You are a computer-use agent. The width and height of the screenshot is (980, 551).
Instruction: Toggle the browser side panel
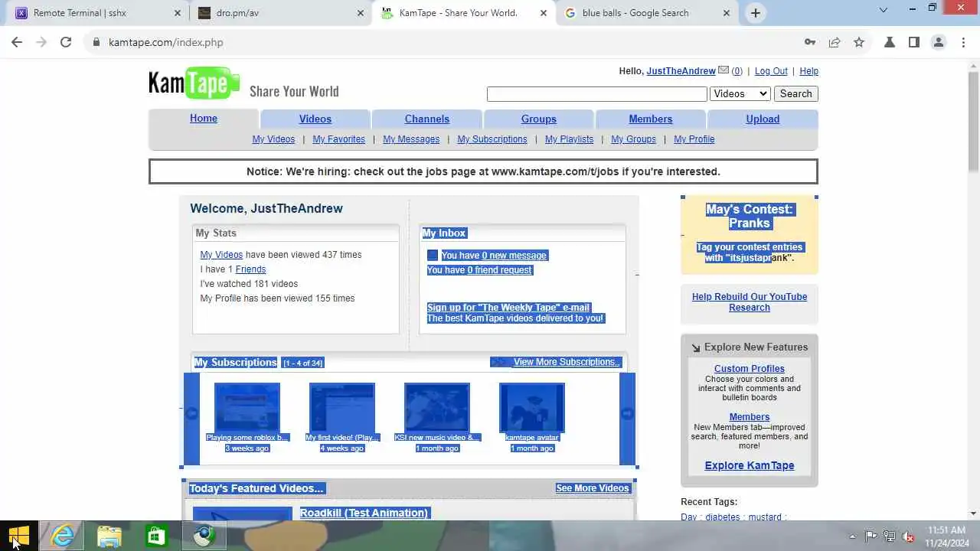(x=914, y=42)
